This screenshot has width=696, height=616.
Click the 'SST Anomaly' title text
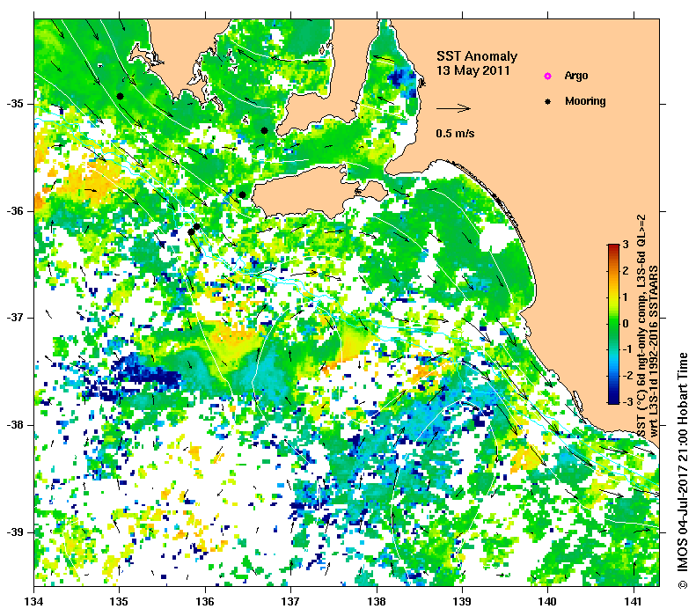coord(477,56)
